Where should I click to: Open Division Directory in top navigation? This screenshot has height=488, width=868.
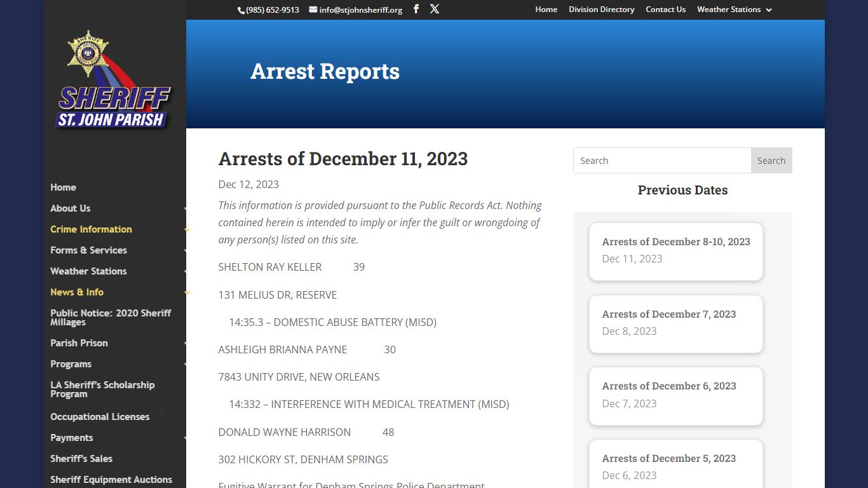pyautogui.click(x=601, y=10)
